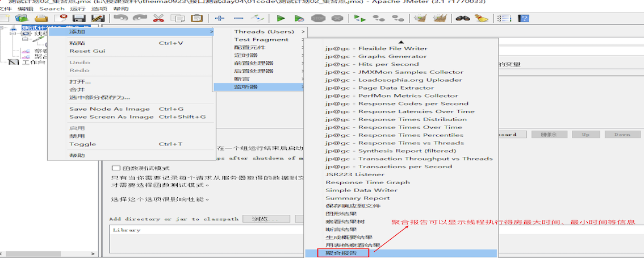Image resolution: width=644 pixels, height=258 pixels.
Task: Click the Clear All double broom icon
Action: 440,18
